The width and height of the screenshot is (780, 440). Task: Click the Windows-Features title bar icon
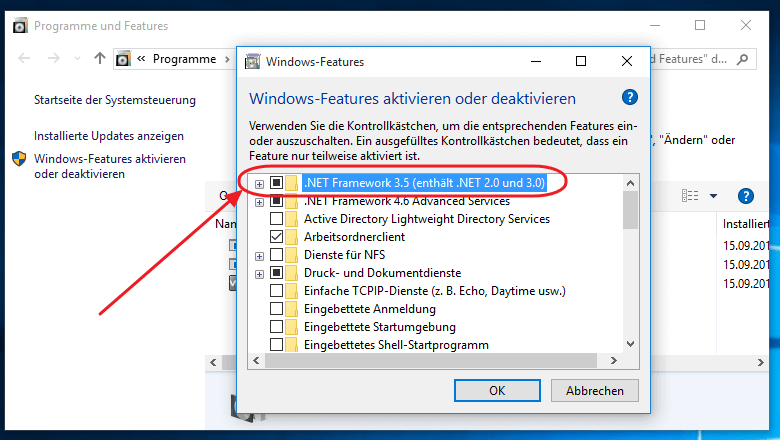[x=253, y=62]
